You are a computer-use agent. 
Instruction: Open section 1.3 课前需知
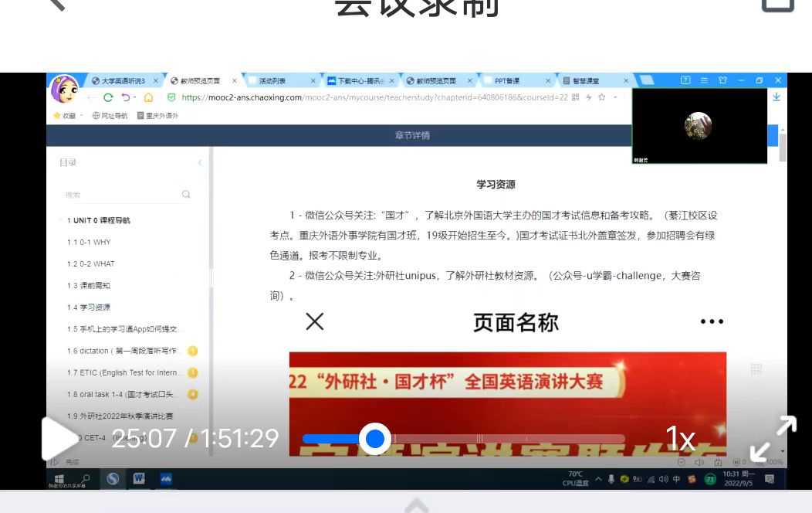(x=89, y=286)
